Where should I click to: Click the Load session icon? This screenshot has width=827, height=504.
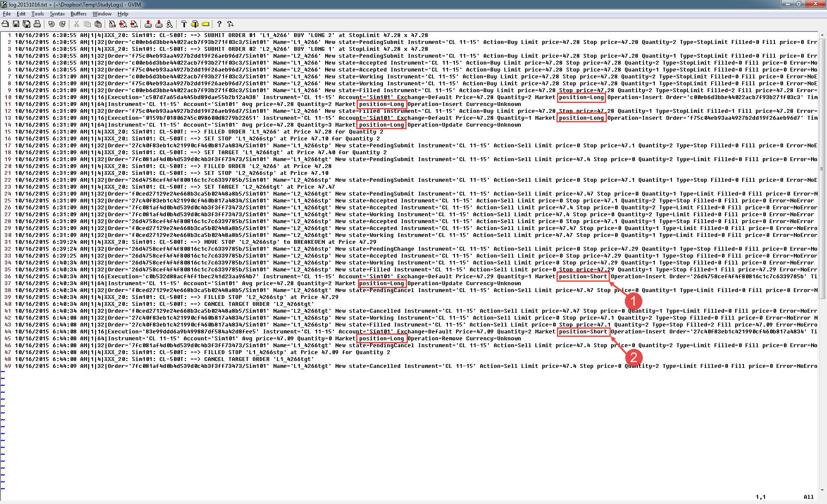(148, 24)
